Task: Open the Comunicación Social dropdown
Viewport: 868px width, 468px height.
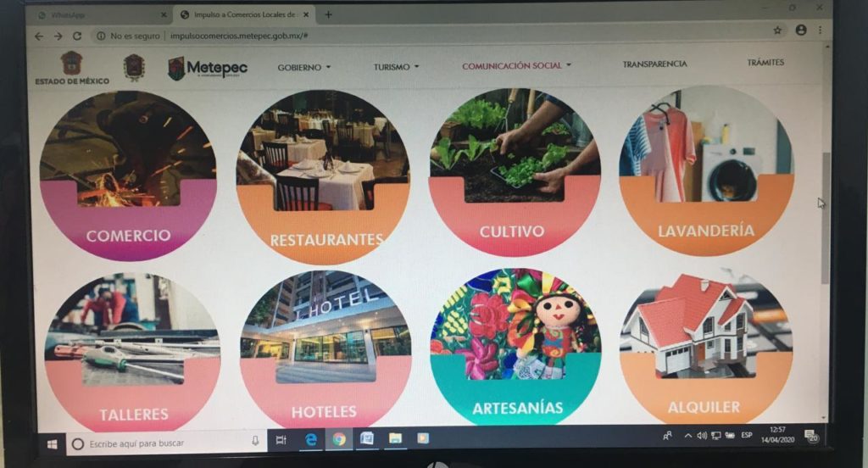Action: click(516, 65)
